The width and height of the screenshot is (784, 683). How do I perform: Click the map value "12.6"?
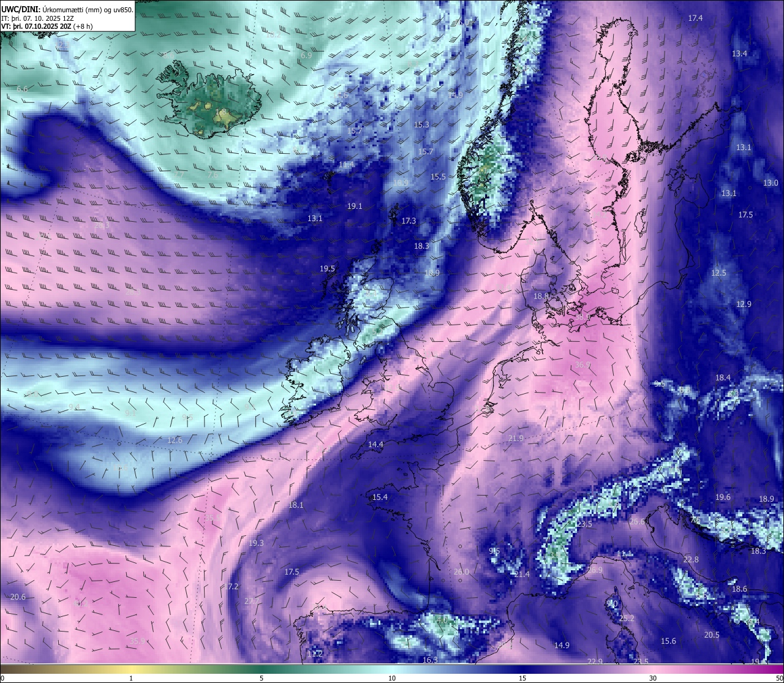175,440
